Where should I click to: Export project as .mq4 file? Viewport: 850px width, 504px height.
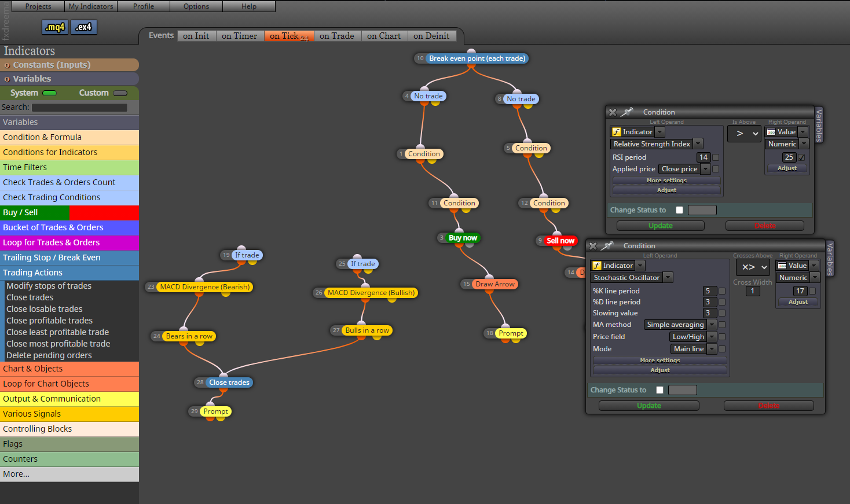point(55,27)
